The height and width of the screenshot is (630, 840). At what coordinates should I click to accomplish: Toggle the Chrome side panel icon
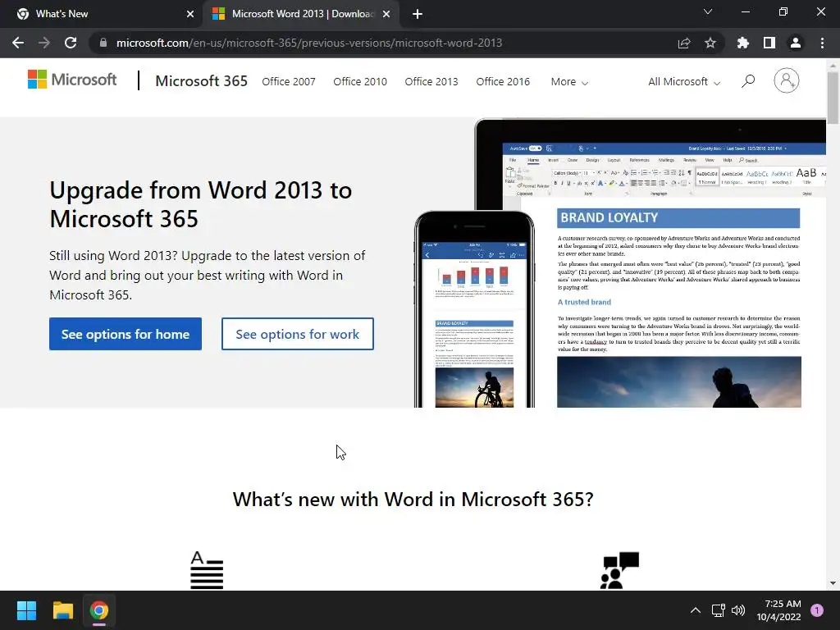tap(769, 43)
